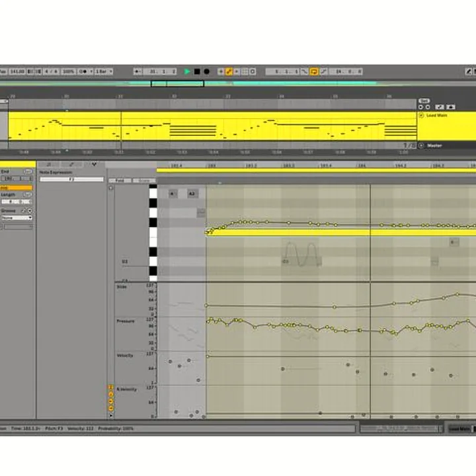
Task: Click the loop length field
Action: 346,71
